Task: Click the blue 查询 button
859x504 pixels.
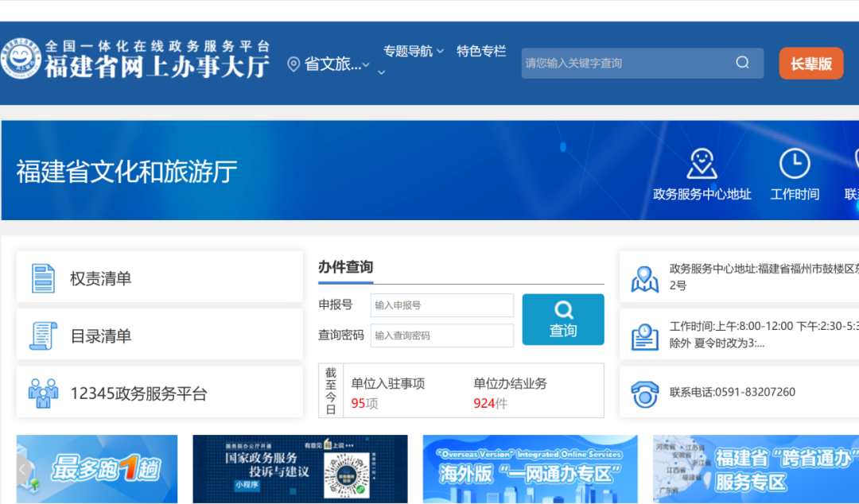Action: (x=562, y=320)
